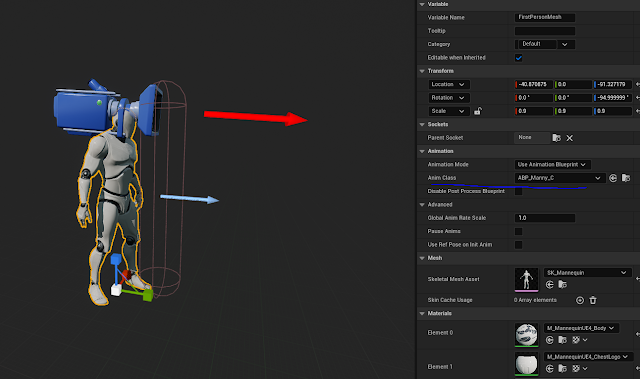Browse to Anim Class in Content Browser
Viewport: 640px width, 379px height.
(626, 178)
